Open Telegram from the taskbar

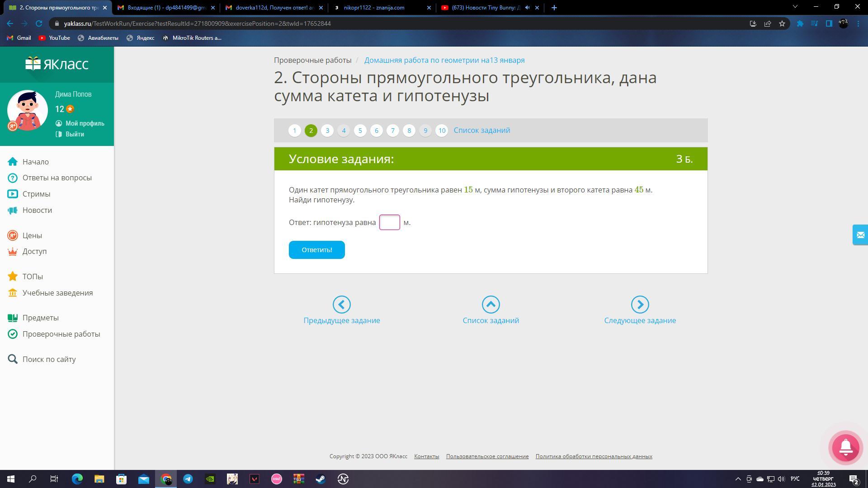click(x=188, y=479)
